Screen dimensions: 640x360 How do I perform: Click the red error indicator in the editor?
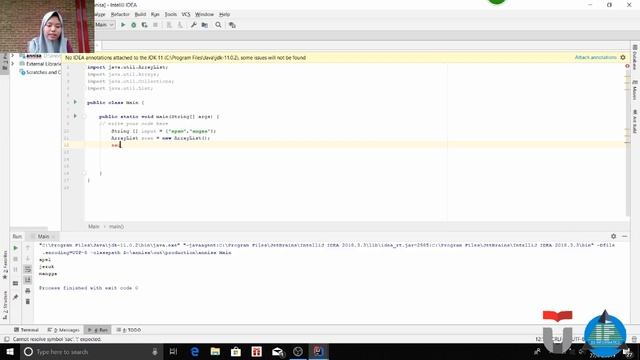[627, 66]
